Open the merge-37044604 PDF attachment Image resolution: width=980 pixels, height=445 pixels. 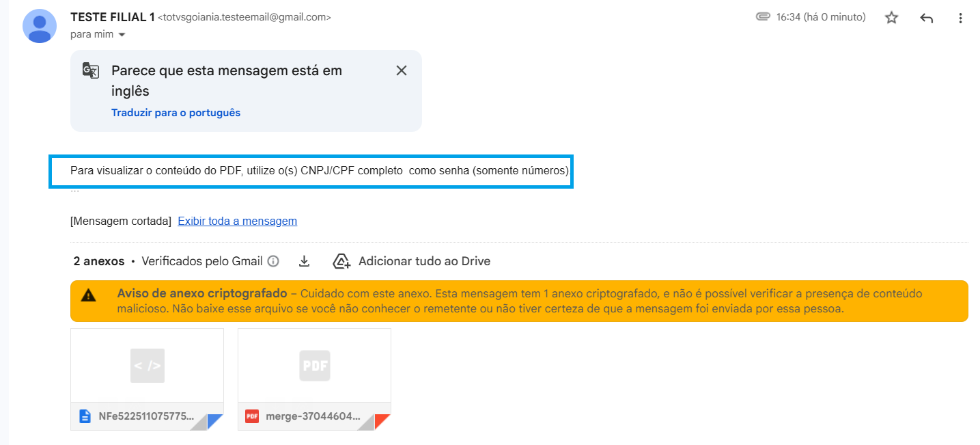(314, 379)
